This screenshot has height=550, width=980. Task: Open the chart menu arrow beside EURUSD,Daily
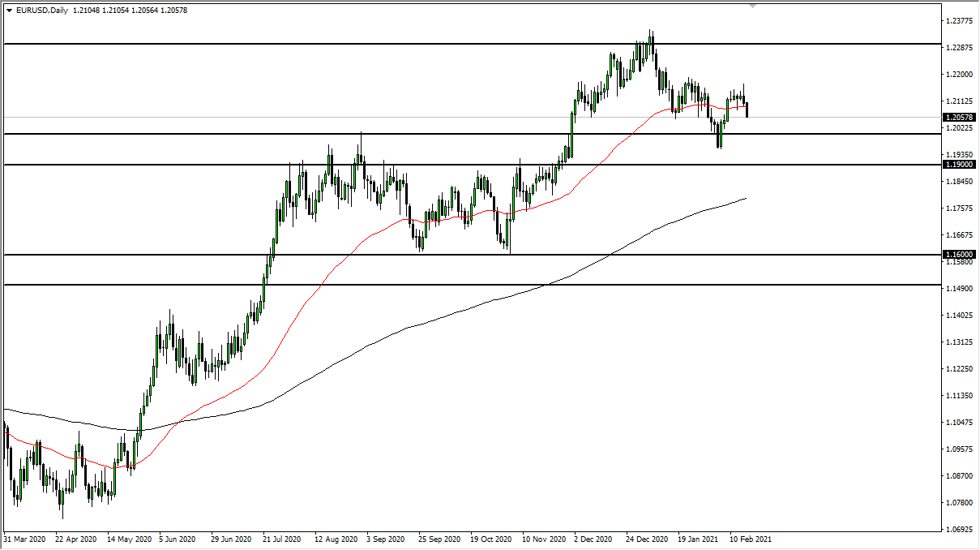pos(9,11)
